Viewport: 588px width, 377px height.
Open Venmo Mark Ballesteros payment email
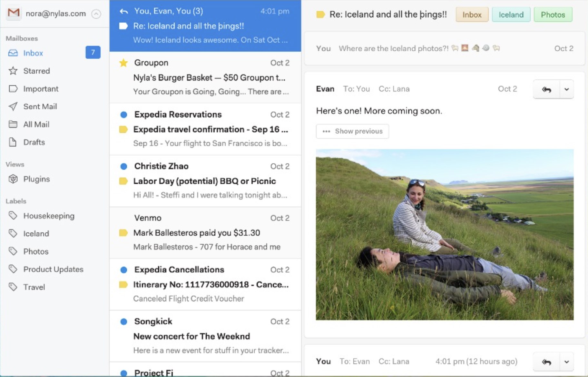coord(205,232)
